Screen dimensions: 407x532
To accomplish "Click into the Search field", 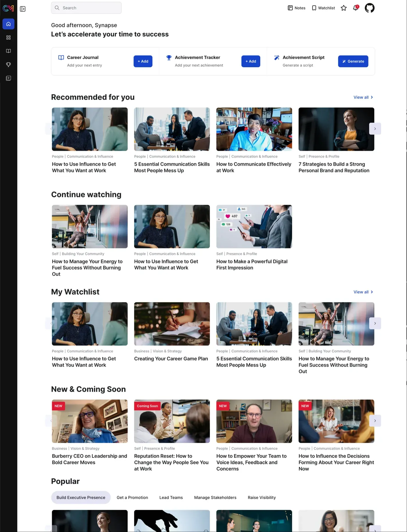I will click(x=86, y=8).
